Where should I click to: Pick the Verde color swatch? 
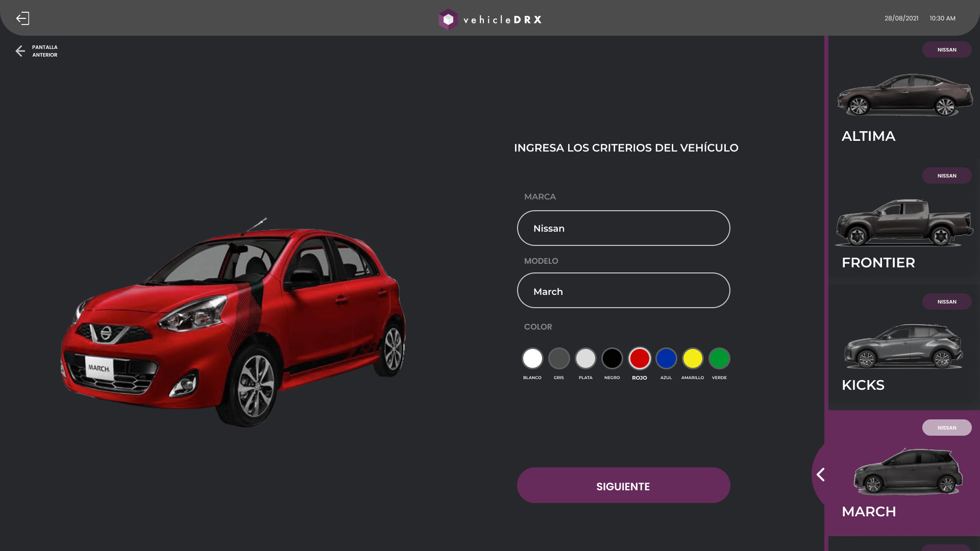(x=719, y=359)
